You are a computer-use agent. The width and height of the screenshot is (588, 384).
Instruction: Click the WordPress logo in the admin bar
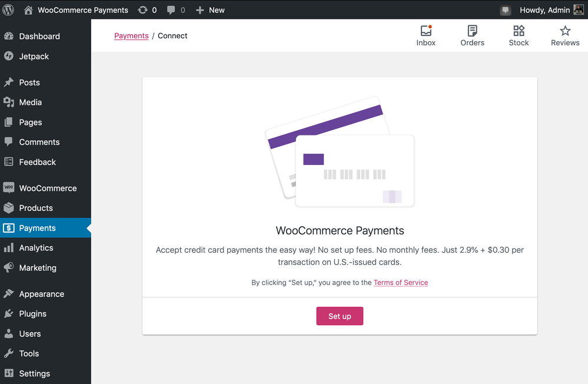coord(8,9)
